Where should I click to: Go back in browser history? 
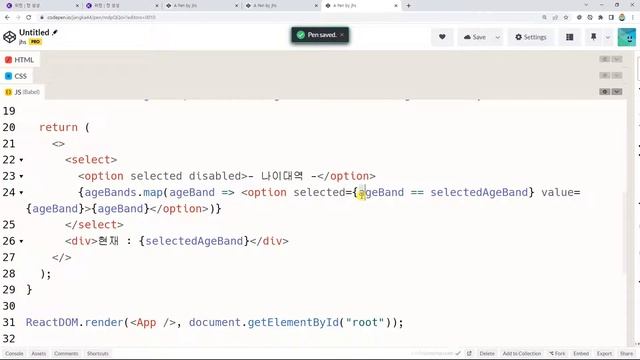point(7,18)
